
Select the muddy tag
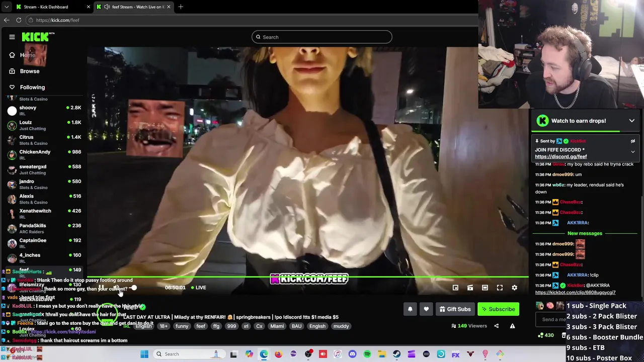coord(341,326)
